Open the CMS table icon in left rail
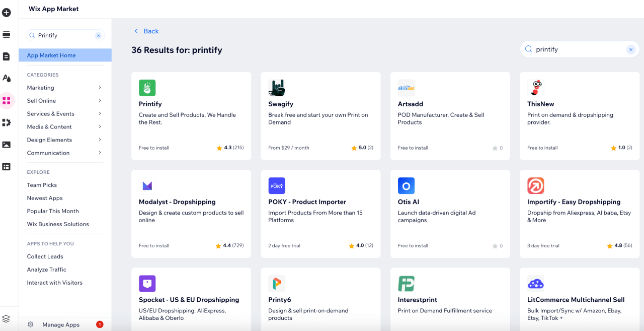 pos(7,166)
